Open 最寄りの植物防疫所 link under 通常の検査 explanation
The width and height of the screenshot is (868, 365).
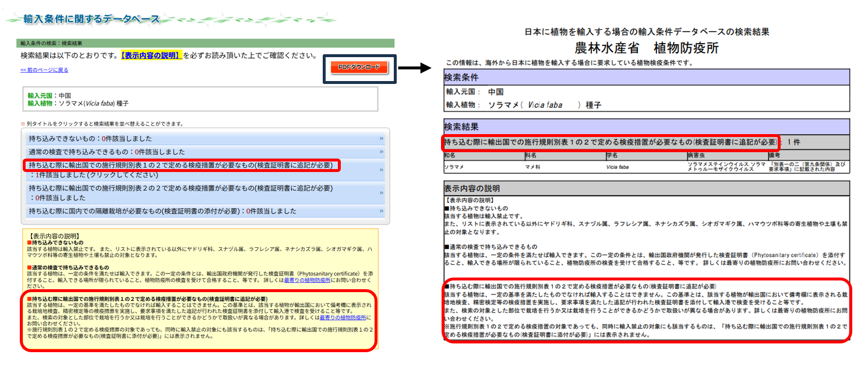(307, 280)
